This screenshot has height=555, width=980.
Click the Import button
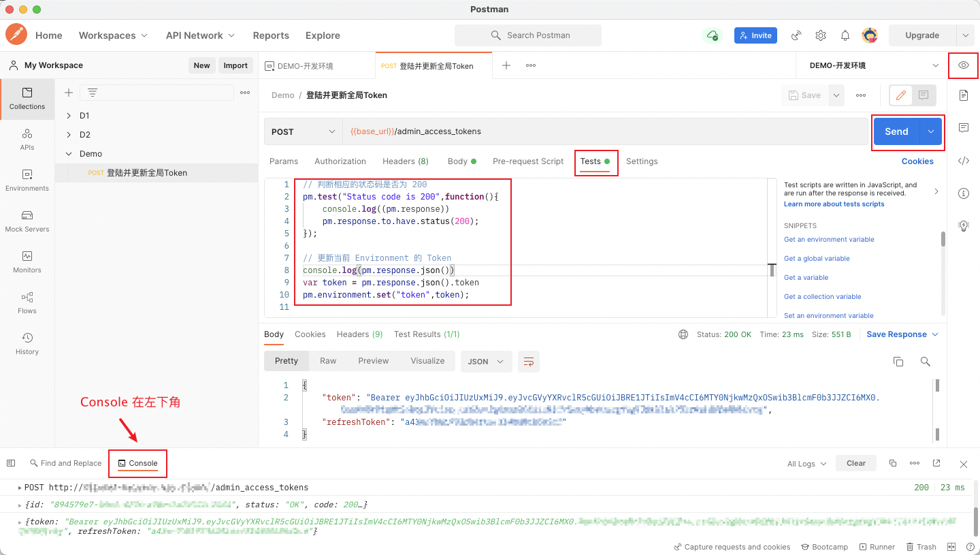coord(235,65)
